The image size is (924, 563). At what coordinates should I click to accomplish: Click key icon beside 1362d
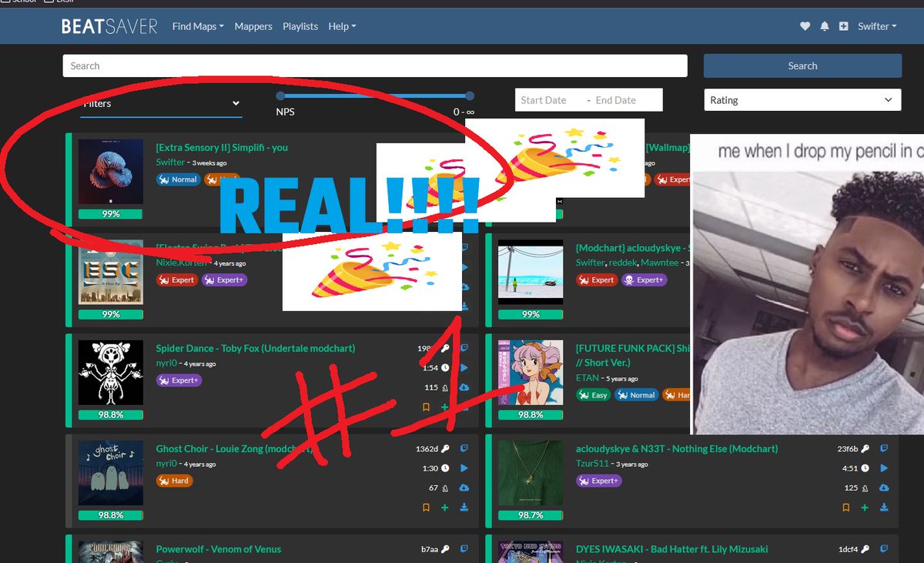tap(445, 448)
